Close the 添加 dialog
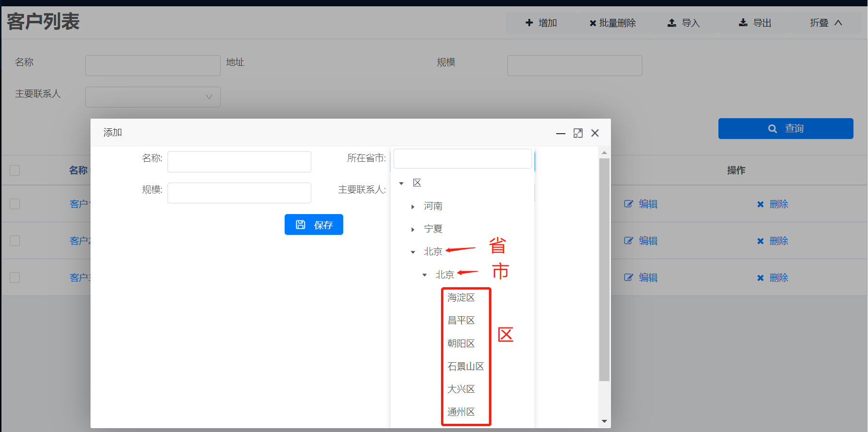The width and height of the screenshot is (868, 432). (x=595, y=133)
